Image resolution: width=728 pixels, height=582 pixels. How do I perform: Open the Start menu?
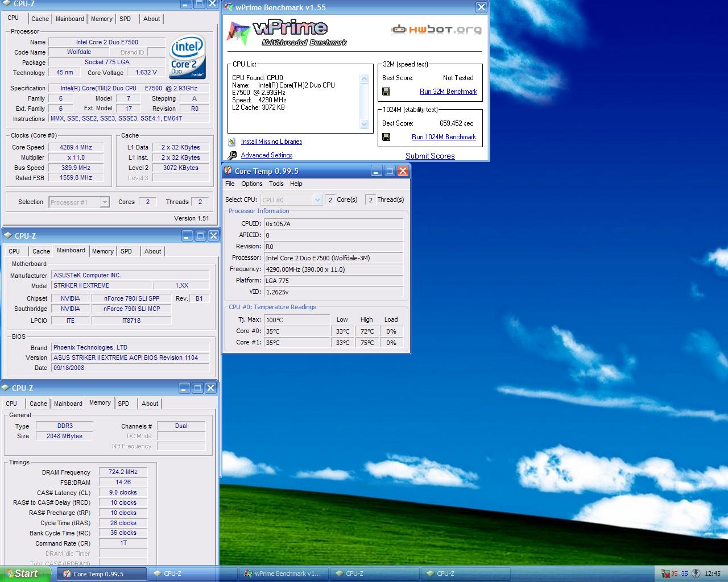pyautogui.click(x=26, y=573)
